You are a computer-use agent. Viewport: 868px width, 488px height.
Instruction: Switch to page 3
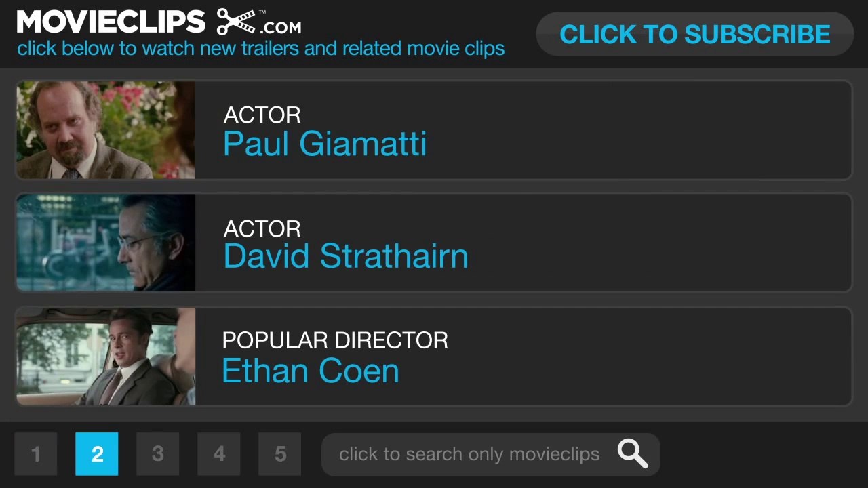158,454
